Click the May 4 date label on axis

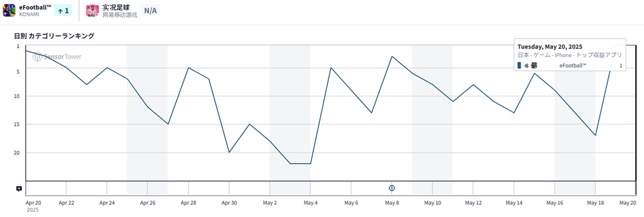click(310, 203)
